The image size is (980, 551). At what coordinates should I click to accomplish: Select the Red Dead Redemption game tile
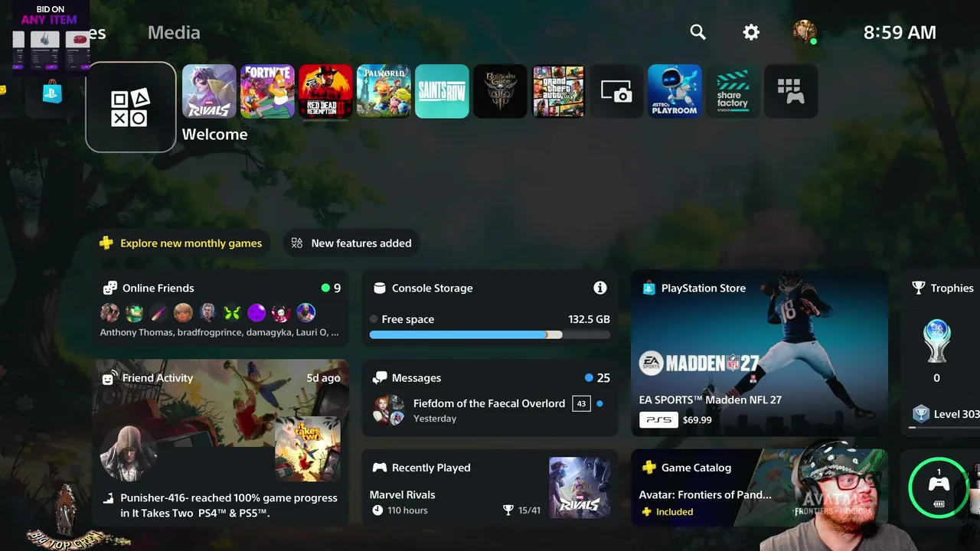point(325,91)
